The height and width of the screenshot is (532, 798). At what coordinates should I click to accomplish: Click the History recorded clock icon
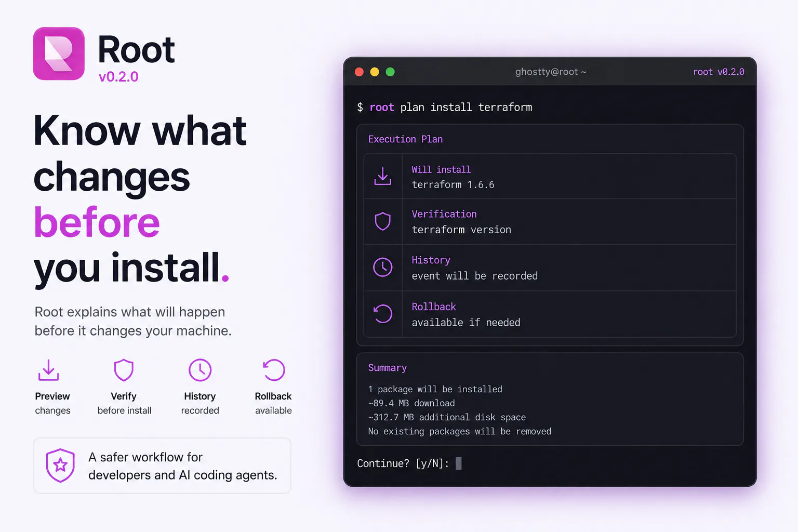click(200, 370)
